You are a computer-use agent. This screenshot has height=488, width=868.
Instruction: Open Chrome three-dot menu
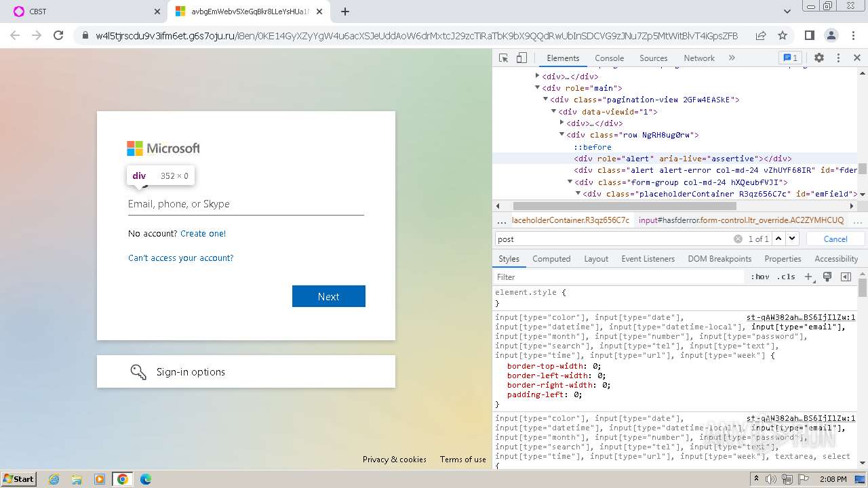[x=852, y=35]
